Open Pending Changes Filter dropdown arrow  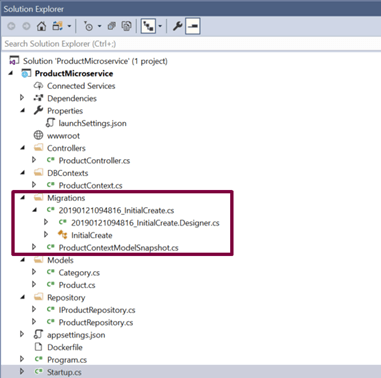99,26
